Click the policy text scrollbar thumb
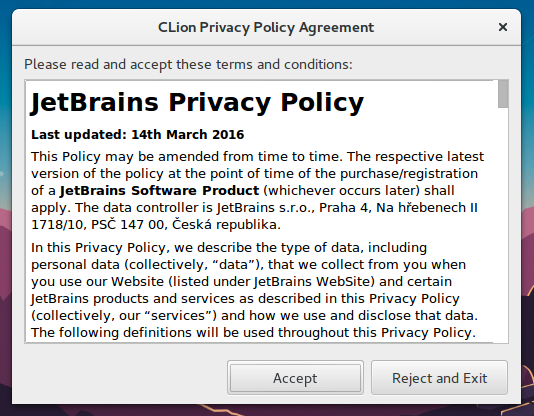 [x=503, y=94]
